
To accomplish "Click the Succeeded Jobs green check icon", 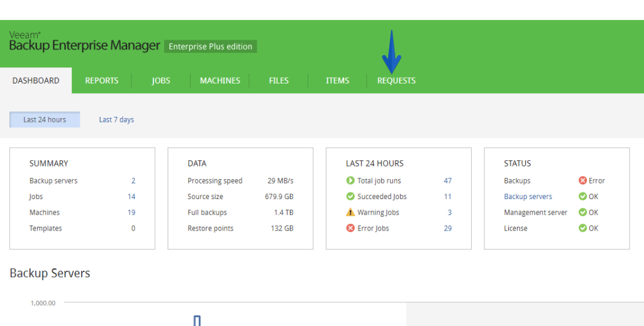I will [x=350, y=197].
